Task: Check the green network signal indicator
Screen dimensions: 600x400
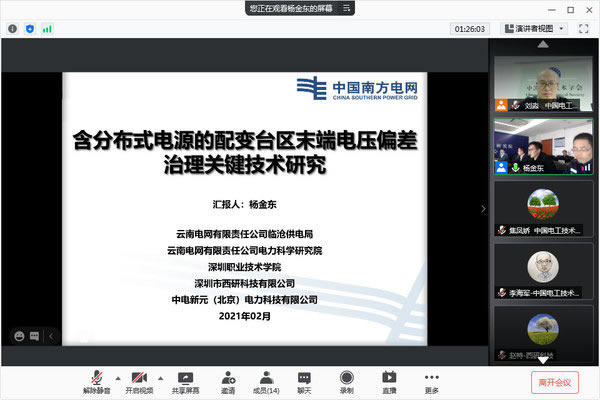Action: point(44,29)
